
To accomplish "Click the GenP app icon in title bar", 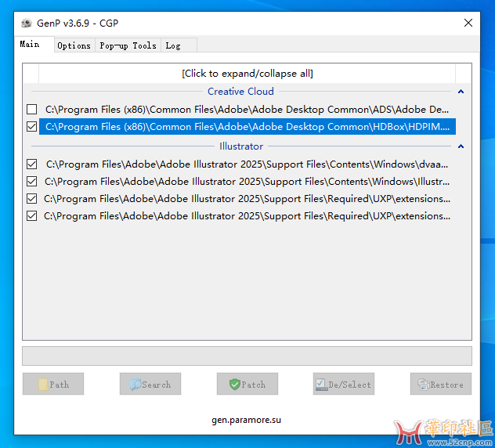I will click(x=27, y=23).
